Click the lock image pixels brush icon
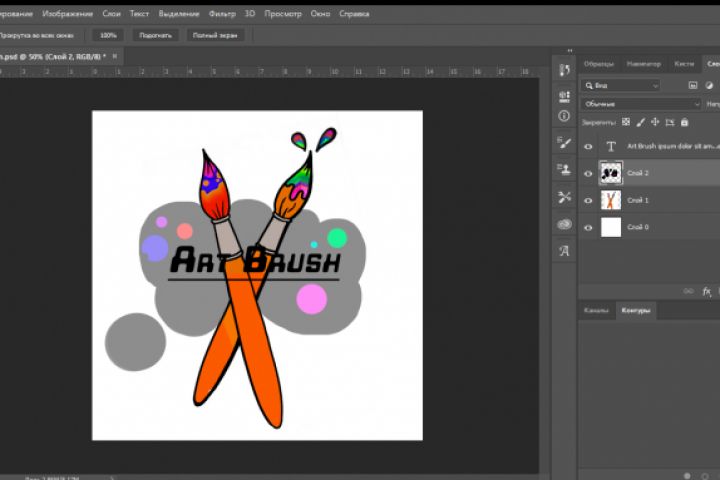 [x=640, y=122]
